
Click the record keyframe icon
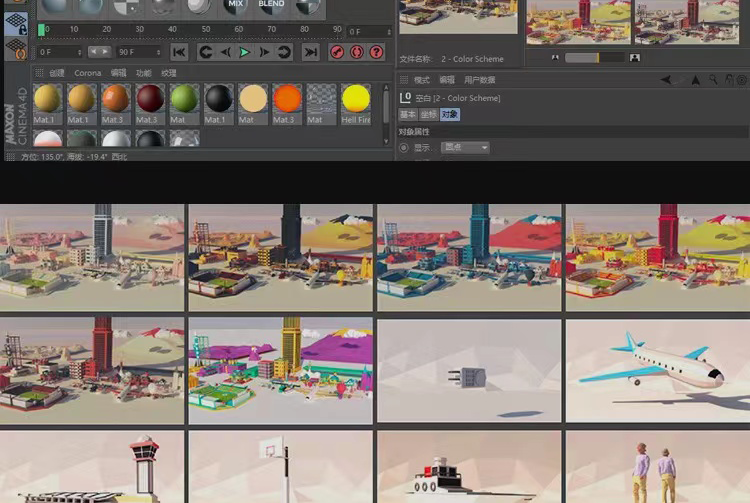point(338,52)
